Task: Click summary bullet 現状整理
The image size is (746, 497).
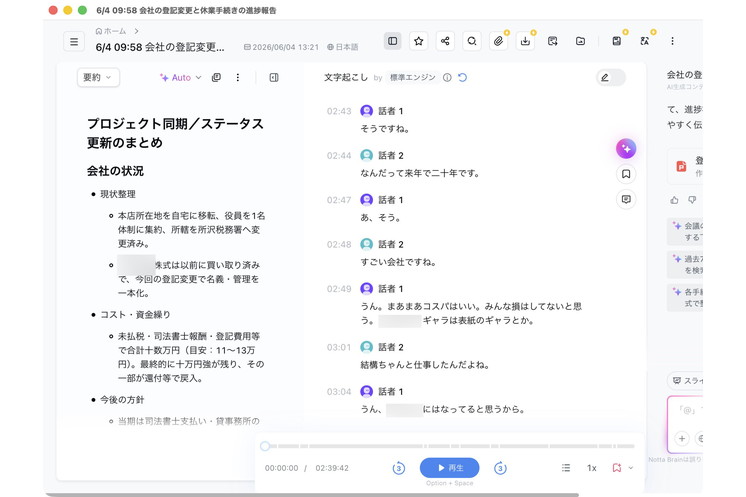Action: (x=118, y=194)
